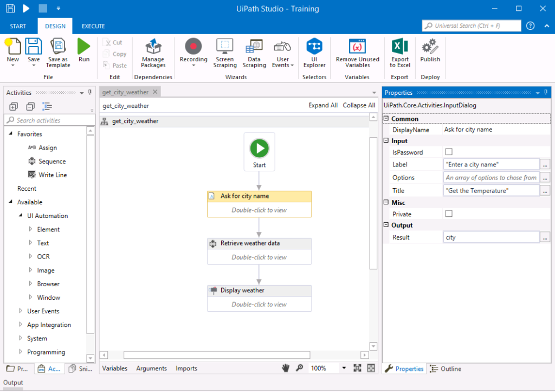Image resolution: width=555 pixels, height=392 pixels.
Task: Click the Universal Search field
Action: (470, 25)
